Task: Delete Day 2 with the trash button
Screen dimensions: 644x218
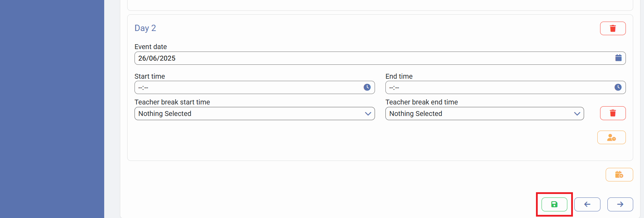Action: coord(613,29)
